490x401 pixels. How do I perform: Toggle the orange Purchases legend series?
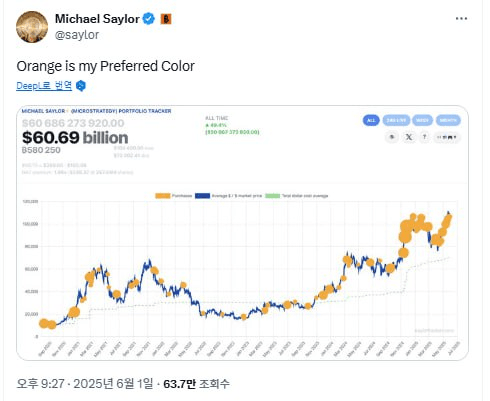coord(174,196)
